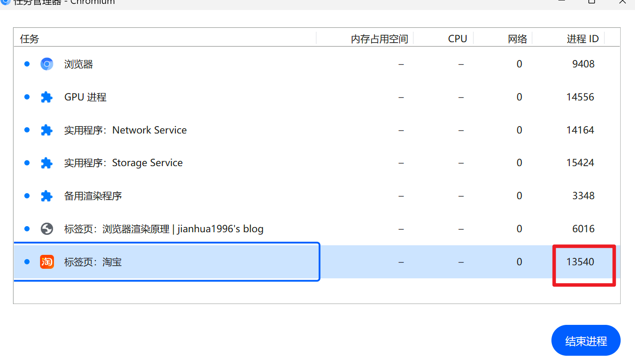Click the puzzle icon beside GPU 进程
This screenshot has width=635, height=364.
tap(47, 97)
